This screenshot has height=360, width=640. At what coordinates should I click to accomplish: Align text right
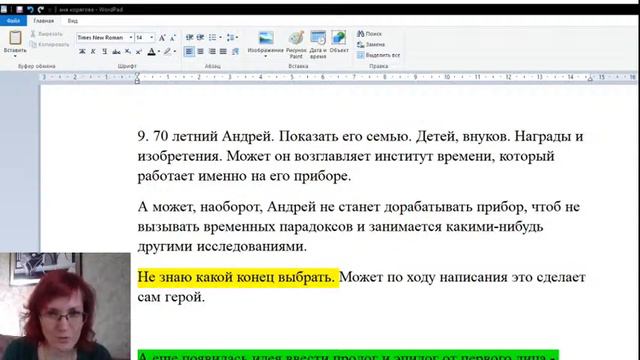pos(212,51)
